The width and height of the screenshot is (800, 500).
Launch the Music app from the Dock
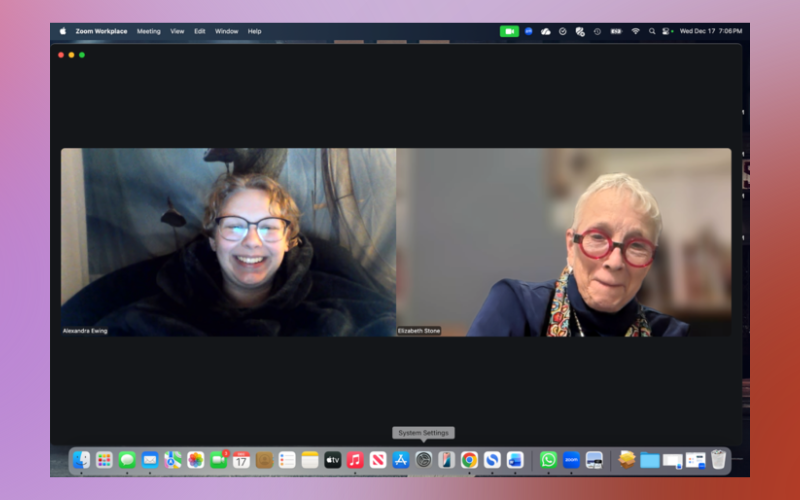pyautogui.click(x=355, y=460)
